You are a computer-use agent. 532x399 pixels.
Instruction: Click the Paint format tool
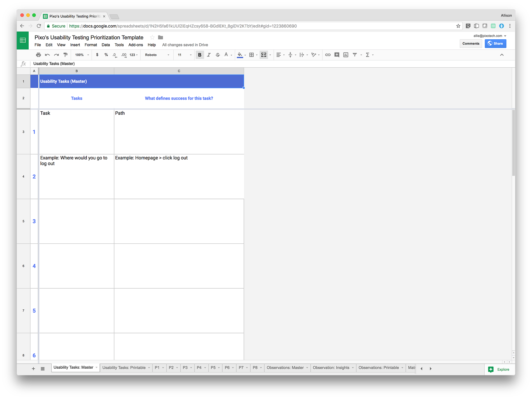(x=65, y=55)
